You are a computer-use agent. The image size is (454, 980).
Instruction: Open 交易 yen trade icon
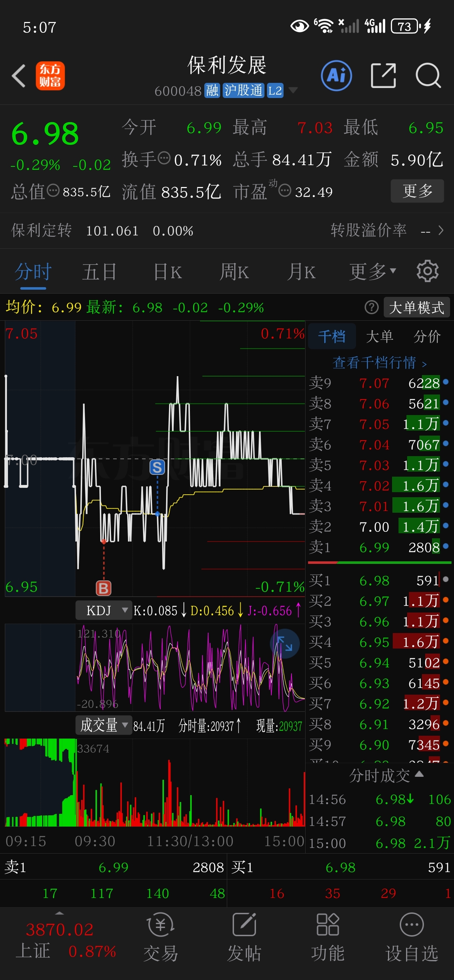click(x=161, y=924)
